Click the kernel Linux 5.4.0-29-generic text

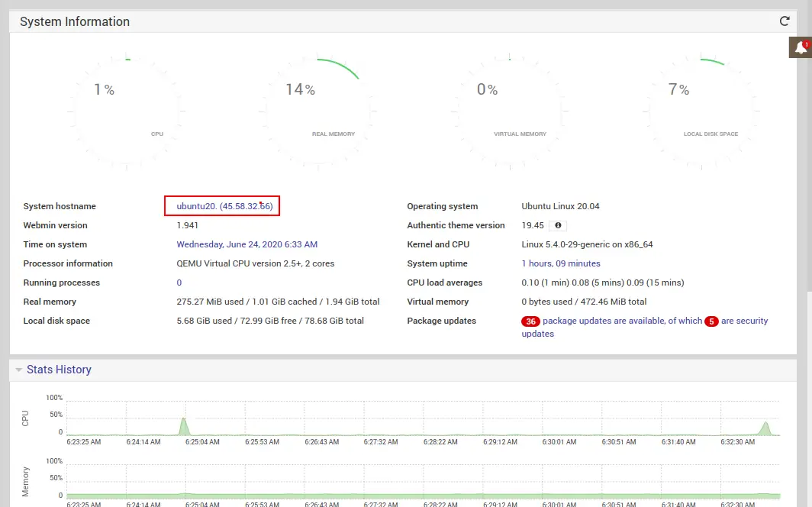click(588, 244)
